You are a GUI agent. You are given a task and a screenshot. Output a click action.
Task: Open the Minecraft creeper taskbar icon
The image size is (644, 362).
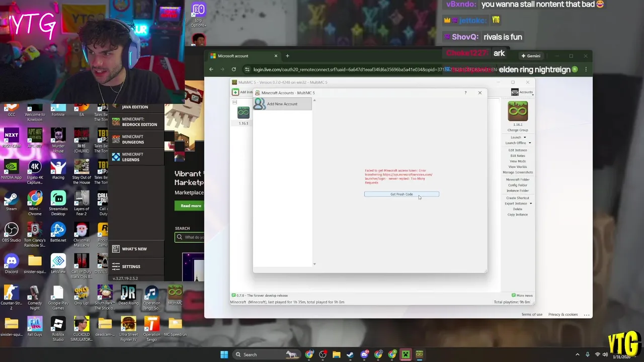[406, 354]
